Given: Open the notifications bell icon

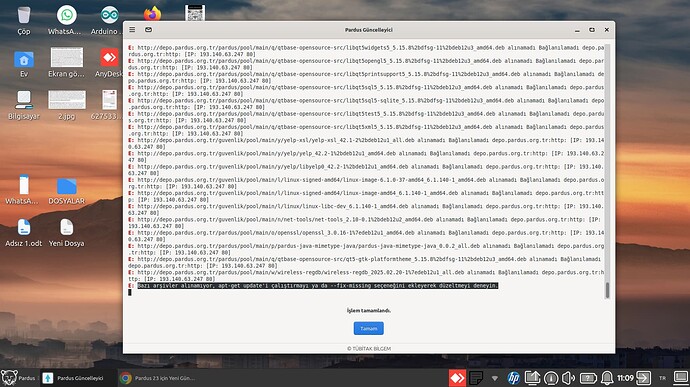Looking at the screenshot, I should pyautogui.click(x=607, y=378).
